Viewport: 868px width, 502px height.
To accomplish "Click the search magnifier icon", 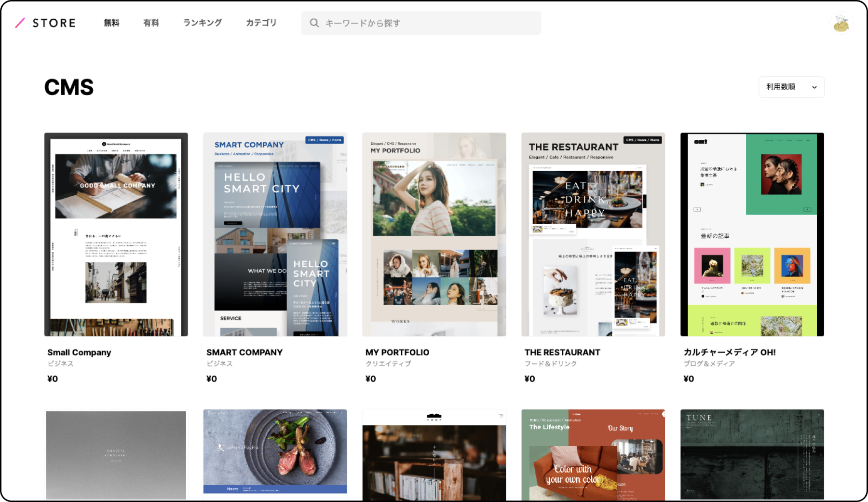I will click(x=314, y=23).
